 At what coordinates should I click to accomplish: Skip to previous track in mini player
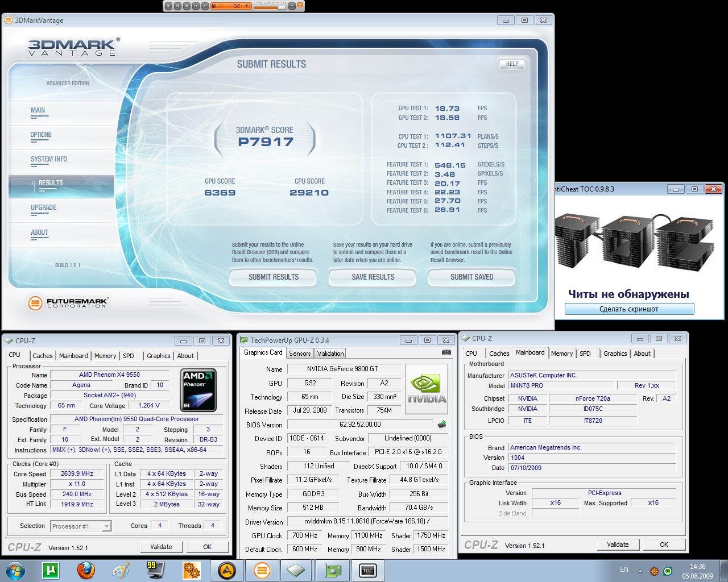click(x=196, y=6)
